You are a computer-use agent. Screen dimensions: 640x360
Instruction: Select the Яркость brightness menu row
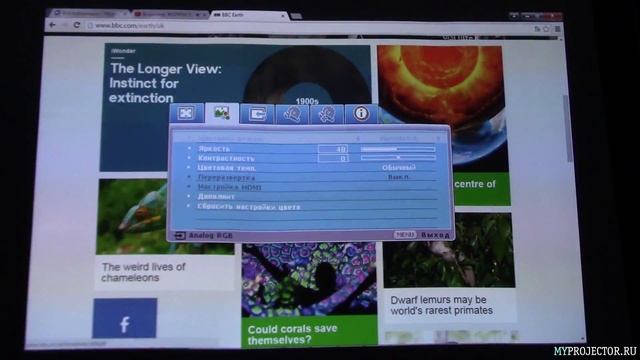[x=311, y=149]
